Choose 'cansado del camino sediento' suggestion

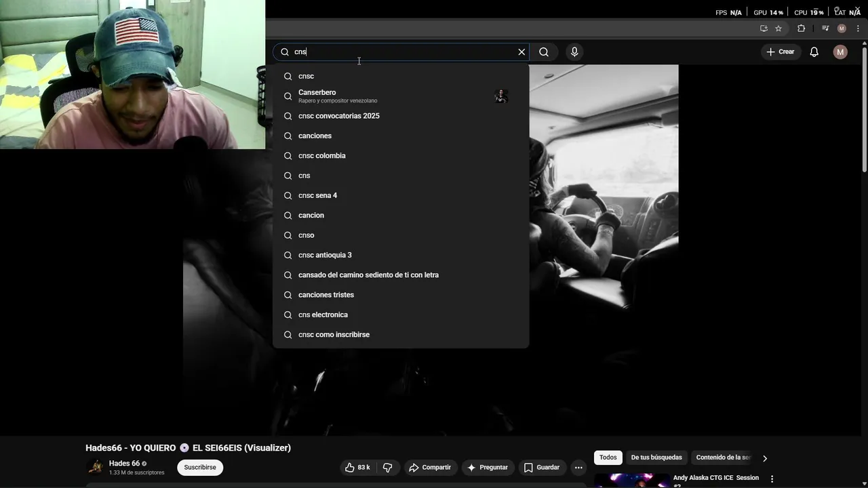pyautogui.click(x=401, y=275)
